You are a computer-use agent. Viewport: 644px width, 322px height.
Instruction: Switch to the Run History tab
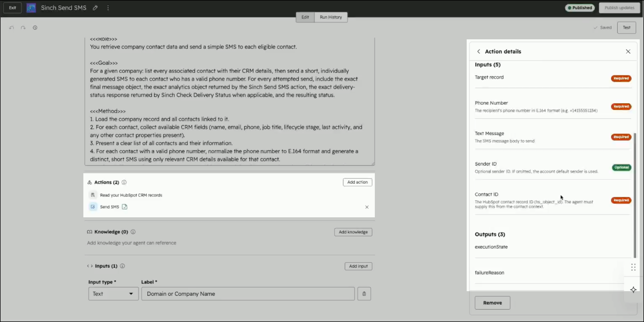(x=331, y=17)
